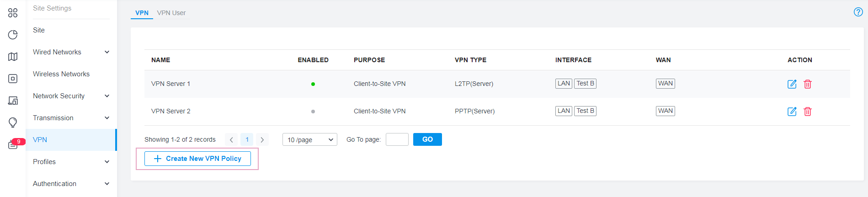Select Wireless Networks in the sidebar

(61, 74)
